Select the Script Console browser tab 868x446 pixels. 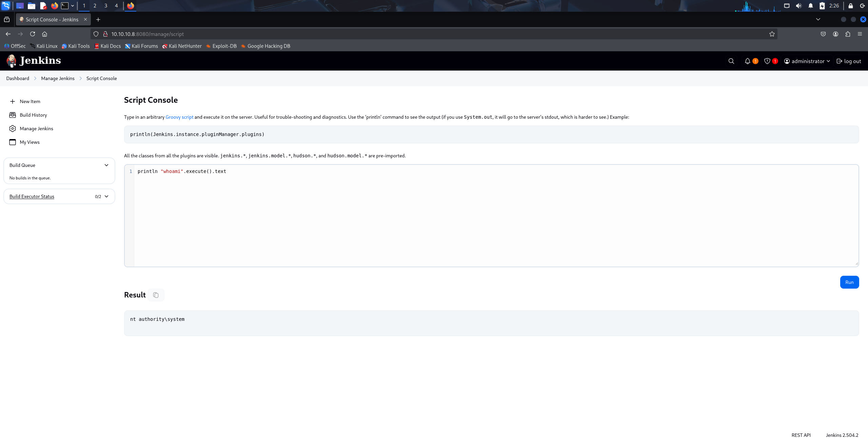(x=52, y=20)
